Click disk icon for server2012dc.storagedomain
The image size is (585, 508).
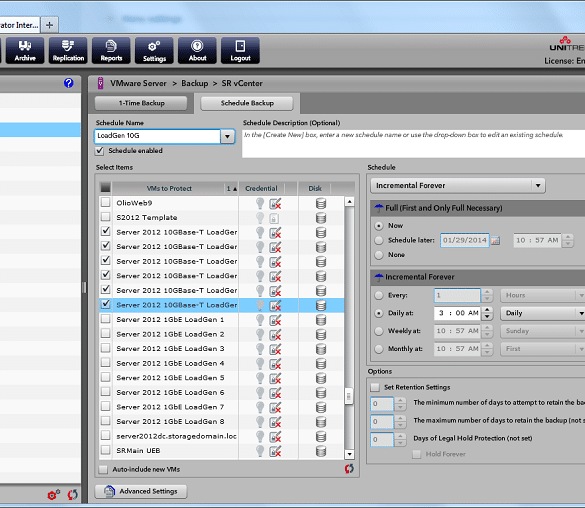point(321,436)
